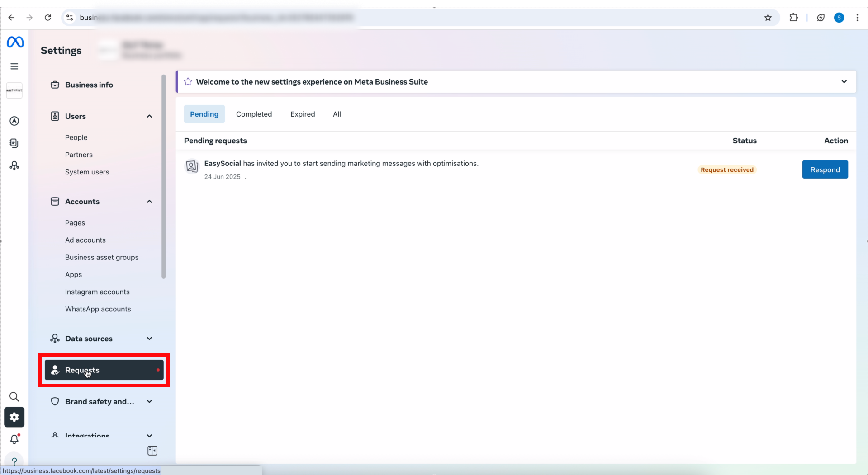Open the Pages accounts list
The image size is (868, 475).
tap(75, 223)
